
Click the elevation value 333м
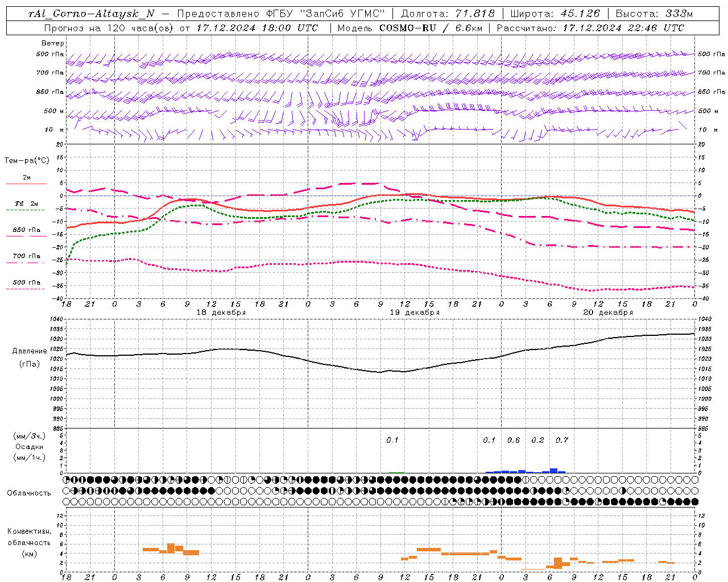pyautogui.click(x=679, y=14)
